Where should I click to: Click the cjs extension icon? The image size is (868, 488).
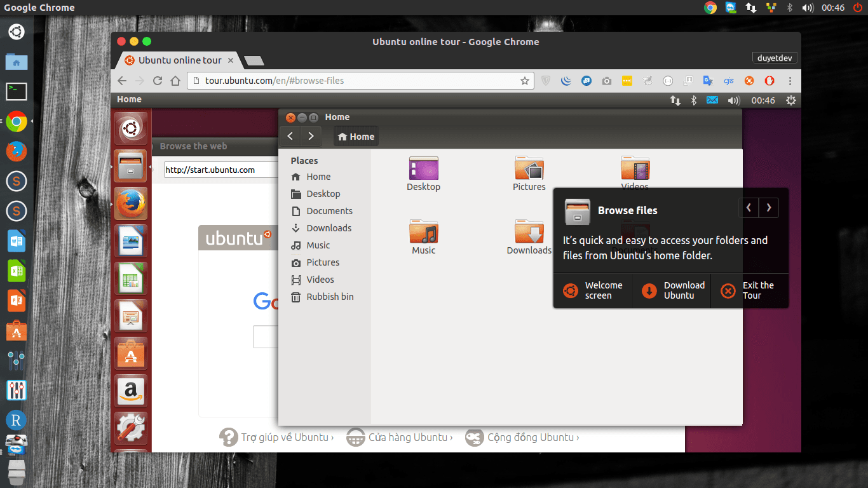[728, 81]
